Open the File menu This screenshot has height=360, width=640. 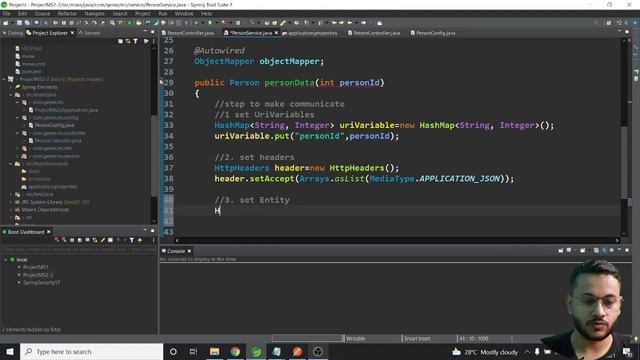tap(7, 13)
